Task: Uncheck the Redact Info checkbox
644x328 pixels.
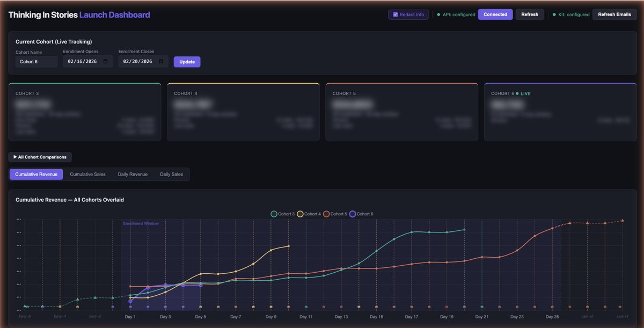Action: [x=396, y=14]
